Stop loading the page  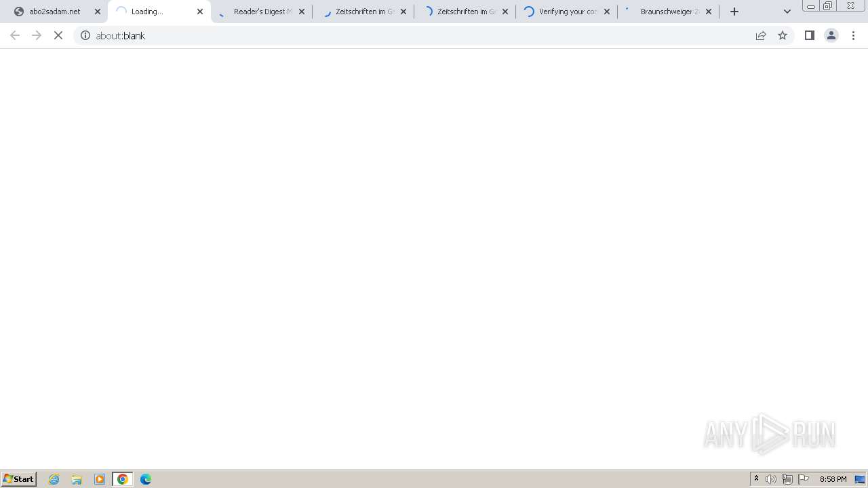click(x=58, y=35)
